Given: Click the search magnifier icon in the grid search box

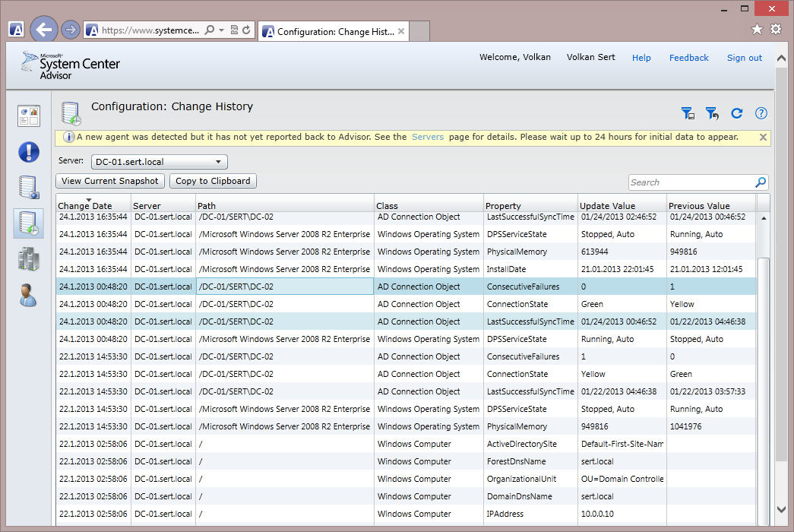Looking at the screenshot, I should coord(761,182).
